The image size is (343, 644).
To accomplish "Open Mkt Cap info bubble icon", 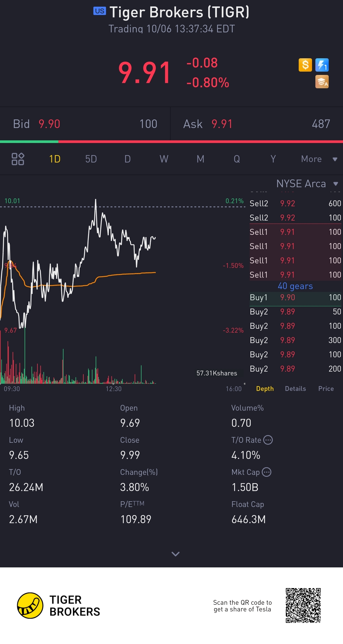I will tap(267, 472).
